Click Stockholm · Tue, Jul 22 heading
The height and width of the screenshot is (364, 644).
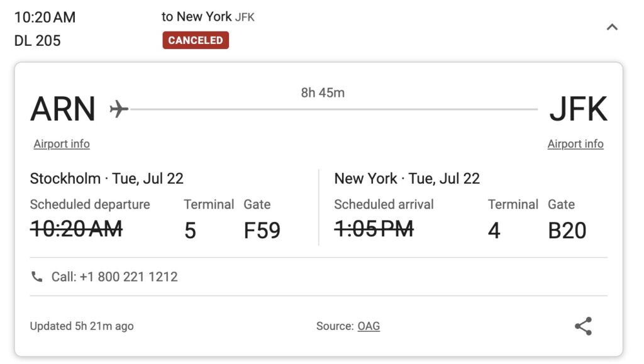click(x=107, y=179)
